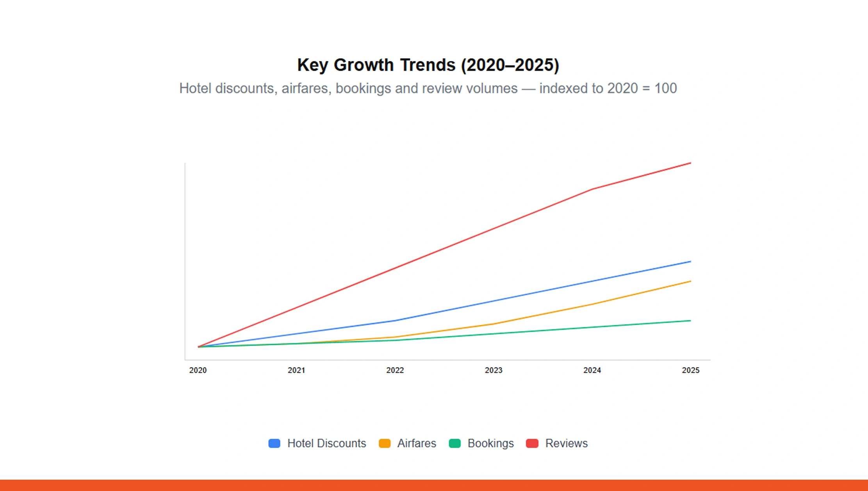
Task: Click the green Bookings legend swatch
Action: coord(455,443)
